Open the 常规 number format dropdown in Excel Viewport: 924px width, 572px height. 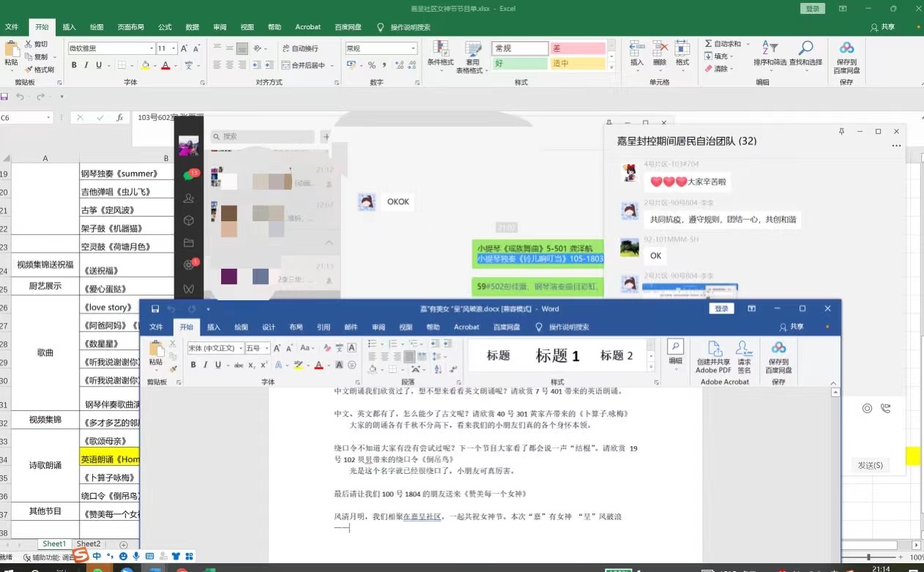coord(411,48)
